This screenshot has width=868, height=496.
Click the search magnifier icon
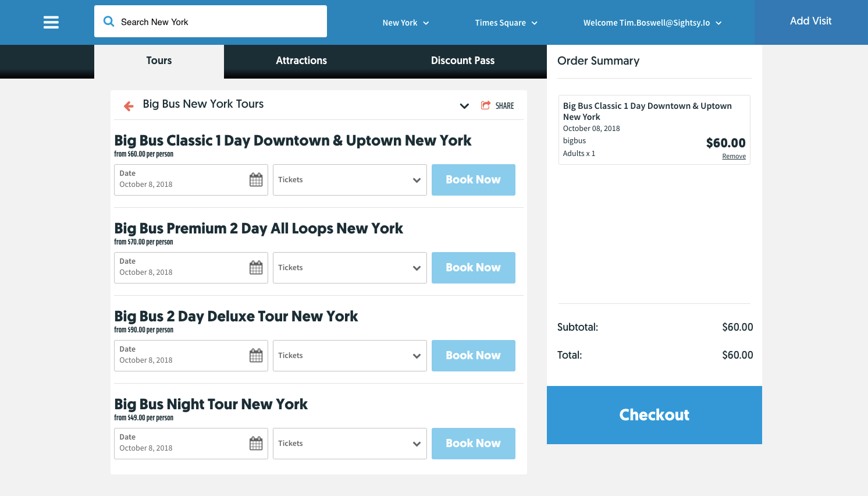(x=109, y=22)
